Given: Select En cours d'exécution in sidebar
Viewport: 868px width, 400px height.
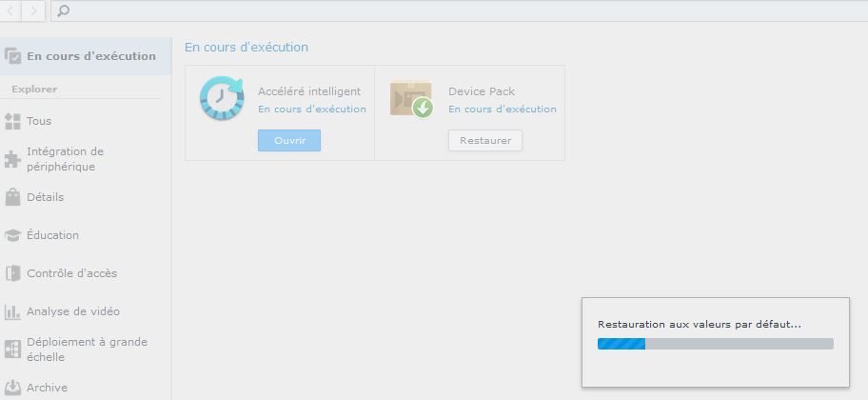Looking at the screenshot, I should 86,56.
